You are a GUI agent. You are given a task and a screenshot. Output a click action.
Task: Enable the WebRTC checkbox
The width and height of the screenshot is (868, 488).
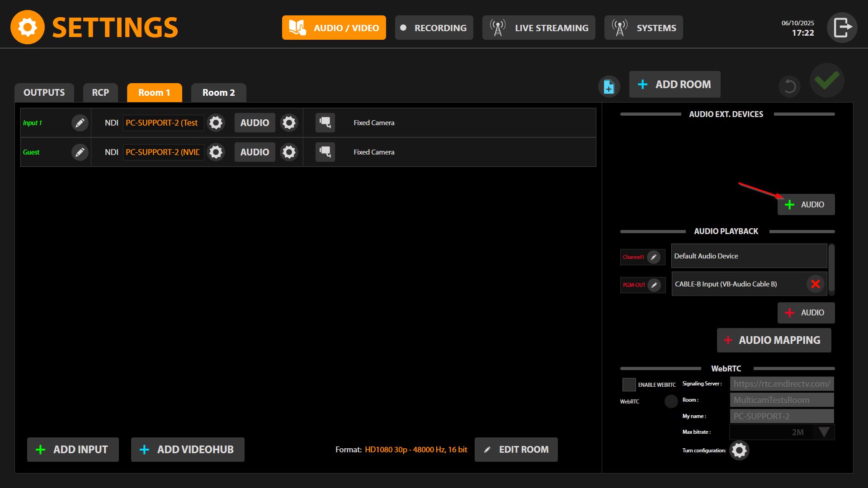click(x=629, y=385)
